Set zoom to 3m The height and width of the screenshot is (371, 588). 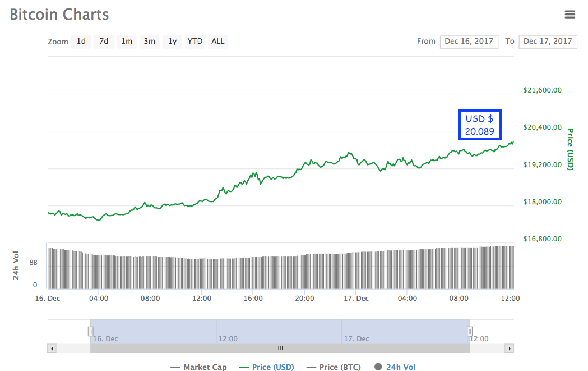(150, 42)
